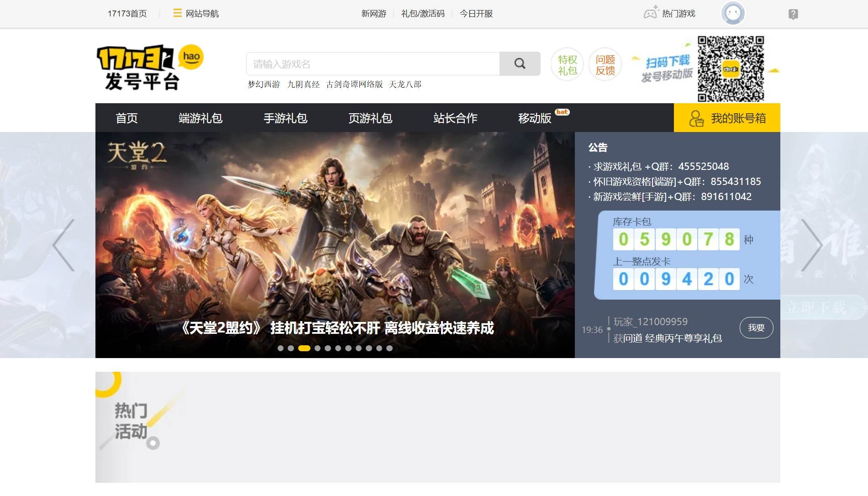Click announcement 求游戏礼包 +Q群：455525048
868x496 pixels.
tap(661, 166)
